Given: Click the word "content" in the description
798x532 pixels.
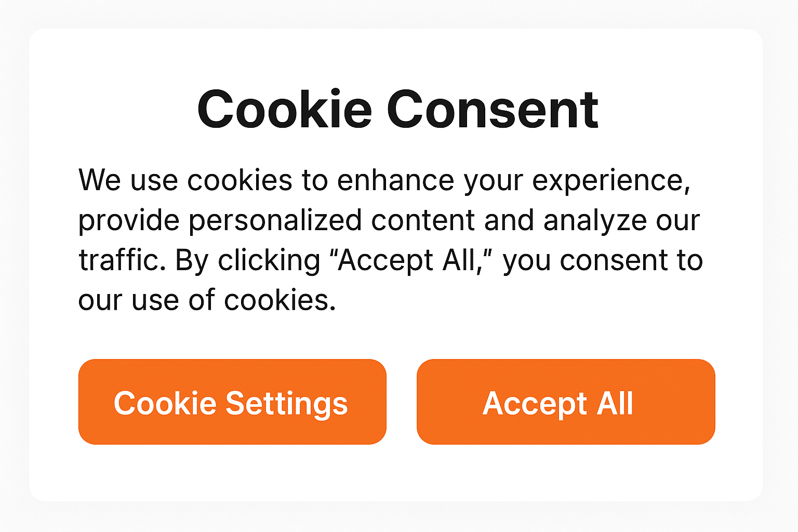Looking at the screenshot, I should pyautogui.click(x=423, y=220).
